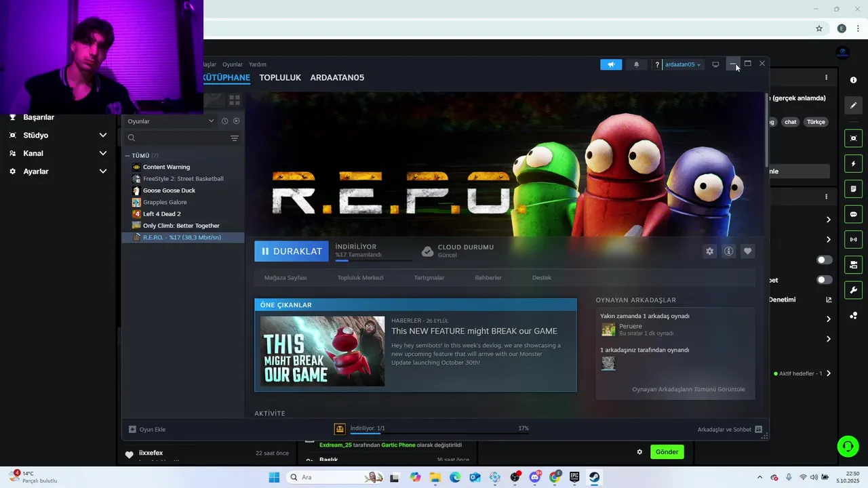Image resolution: width=868 pixels, height=488 pixels.
Task: Show R.E.P.O. game info icon
Action: 728,251
